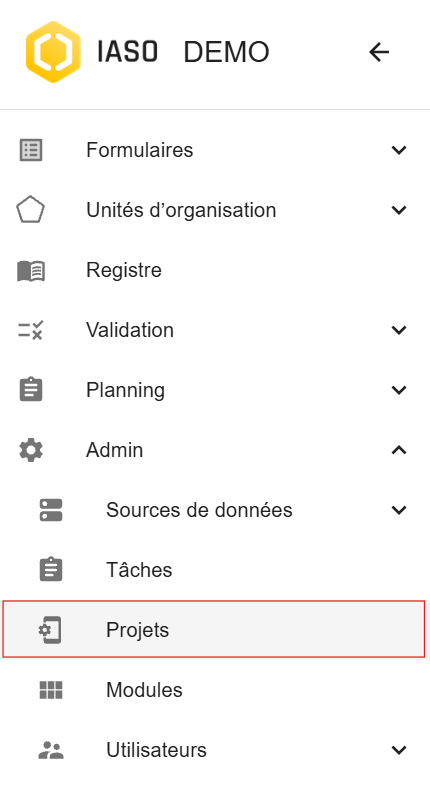Collapse the Admin section chevron
Image resolution: width=430 pixels, height=787 pixels.
399,450
